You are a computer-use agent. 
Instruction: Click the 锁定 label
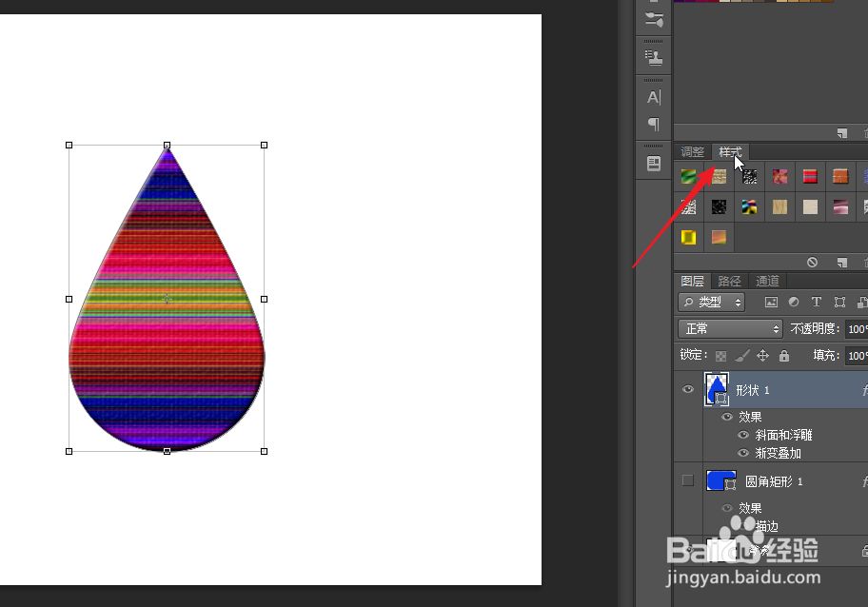click(x=693, y=355)
